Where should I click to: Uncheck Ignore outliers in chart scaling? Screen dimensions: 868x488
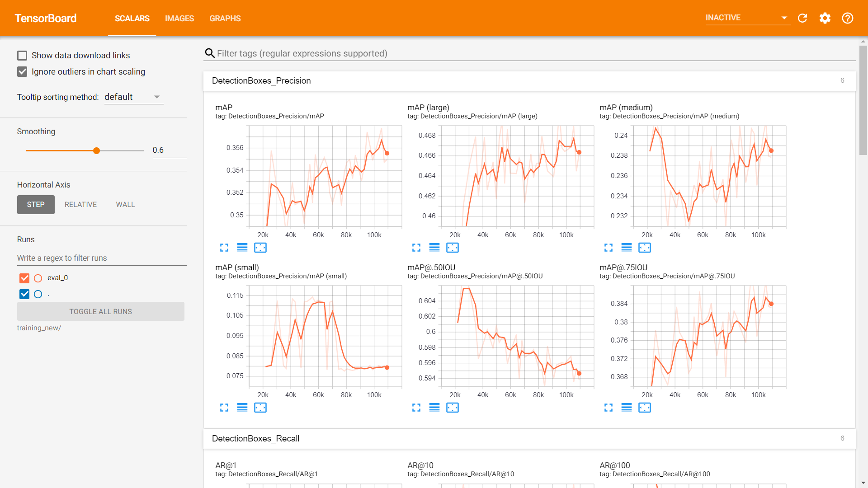tap(22, 72)
